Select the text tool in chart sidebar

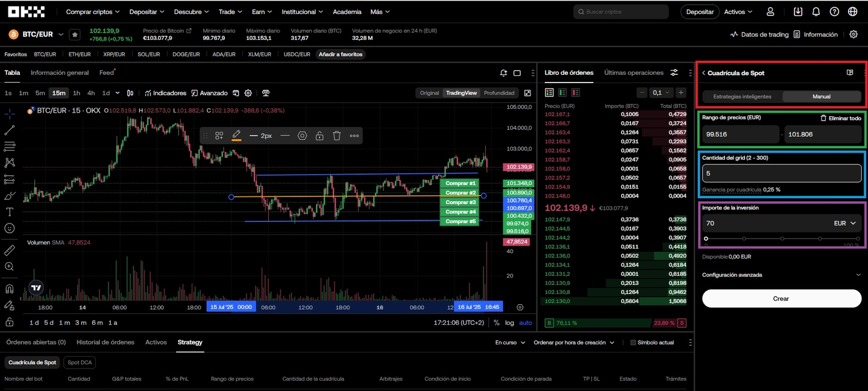point(10,212)
